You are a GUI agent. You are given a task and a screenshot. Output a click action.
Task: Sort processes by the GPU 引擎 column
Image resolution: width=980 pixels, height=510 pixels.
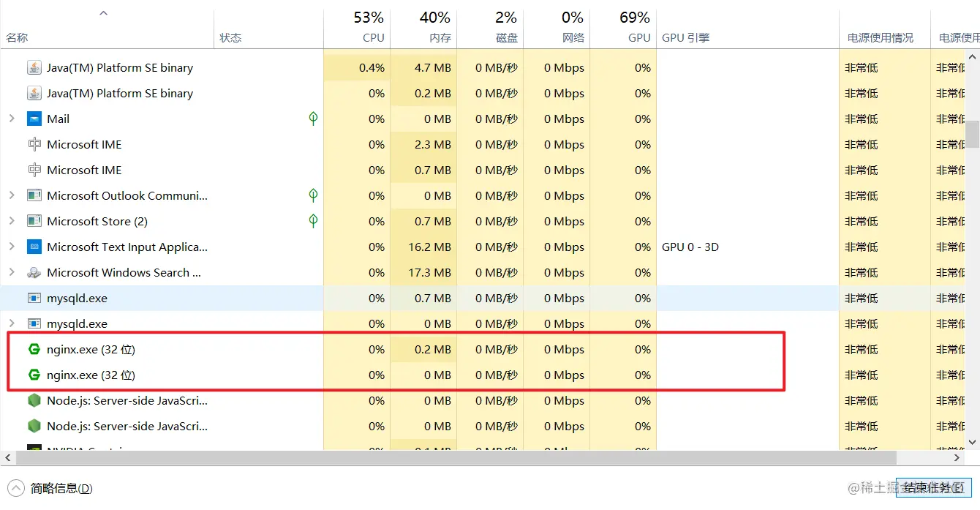(x=686, y=38)
